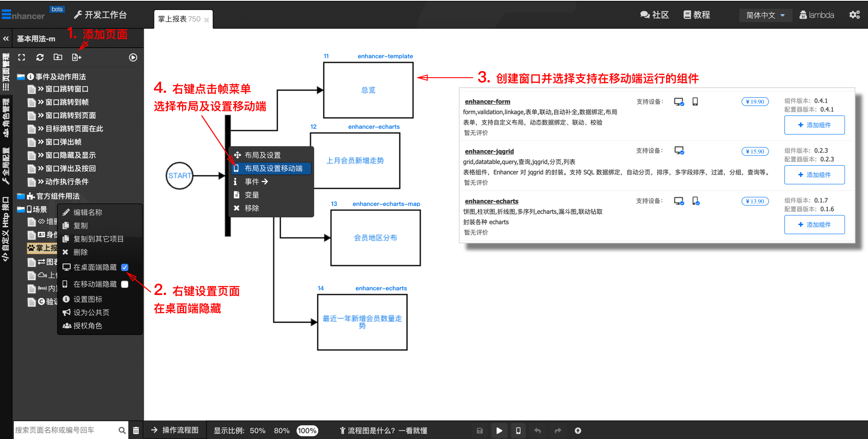Open the settings gears icon at top right

click(854, 15)
